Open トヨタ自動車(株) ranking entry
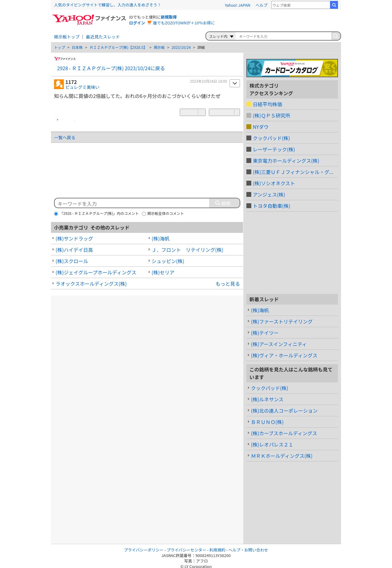 (x=271, y=206)
